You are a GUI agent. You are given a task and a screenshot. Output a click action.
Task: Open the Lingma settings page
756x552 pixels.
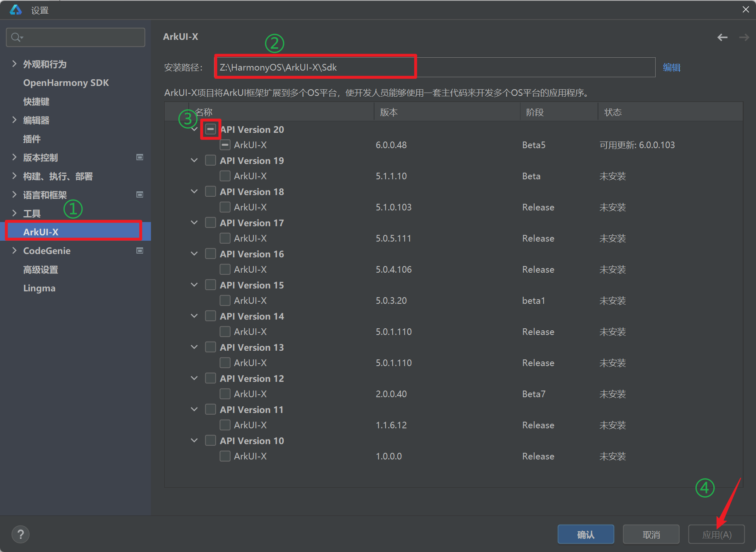point(39,288)
